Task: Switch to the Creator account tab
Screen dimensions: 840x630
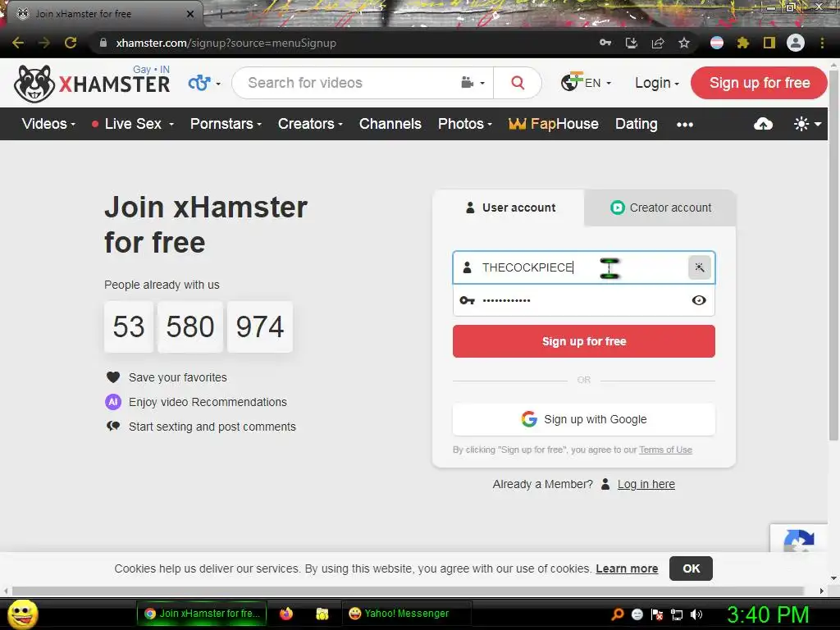Action: click(x=660, y=208)
